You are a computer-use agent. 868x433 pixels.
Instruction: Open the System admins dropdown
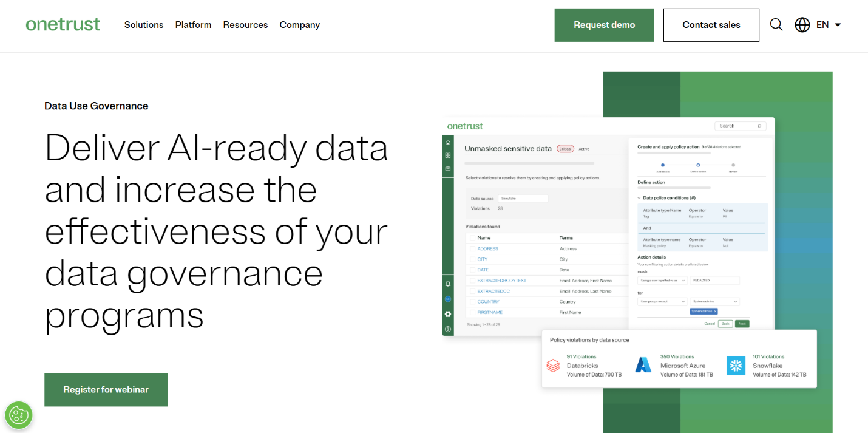[x=715, y=301]
